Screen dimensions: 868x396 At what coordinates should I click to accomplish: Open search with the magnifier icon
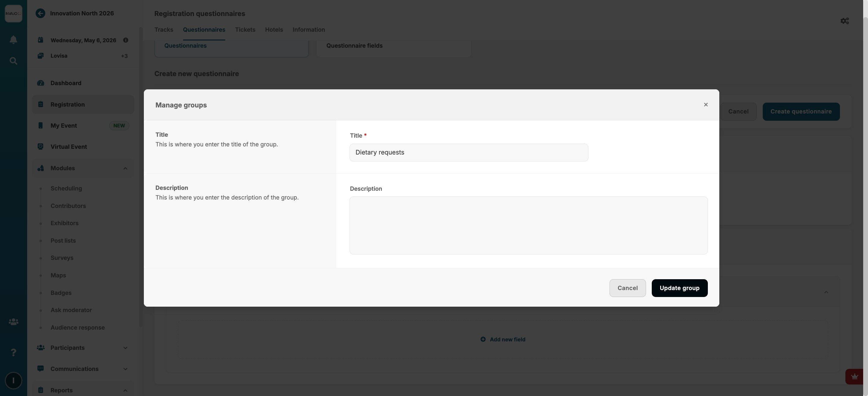click(x=13, y=61)
